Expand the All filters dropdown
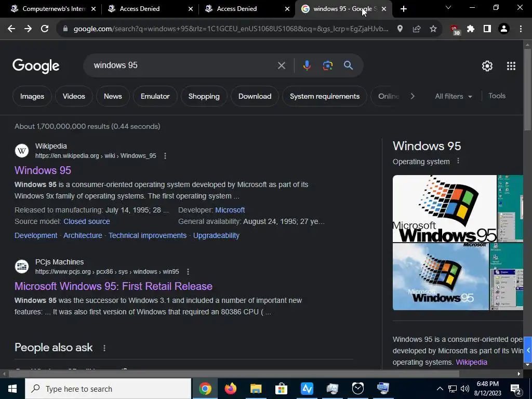This screenshot has height=399, width=532. coord(454,96)
